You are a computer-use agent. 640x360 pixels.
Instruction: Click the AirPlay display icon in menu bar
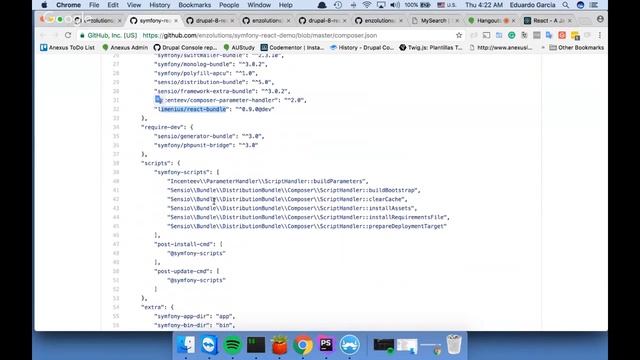point(381,5)
